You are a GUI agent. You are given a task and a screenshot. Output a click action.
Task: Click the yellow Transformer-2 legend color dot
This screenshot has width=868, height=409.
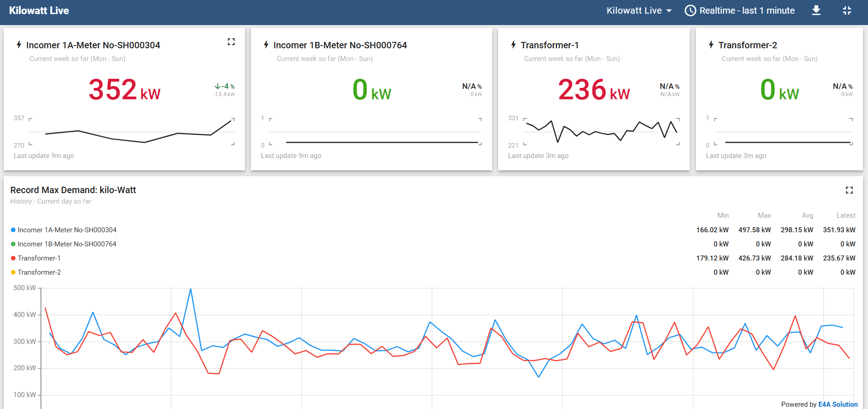pyautogui.click(x=13, y=272)
